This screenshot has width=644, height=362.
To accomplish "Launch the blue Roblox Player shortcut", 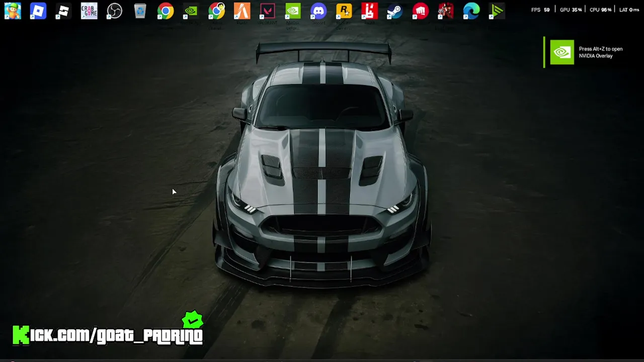I will (38, 11).
